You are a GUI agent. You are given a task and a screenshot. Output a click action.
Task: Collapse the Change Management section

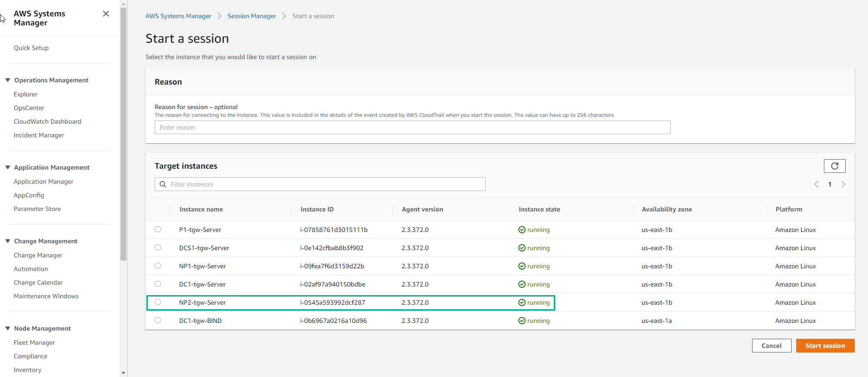tap(8, 241)
